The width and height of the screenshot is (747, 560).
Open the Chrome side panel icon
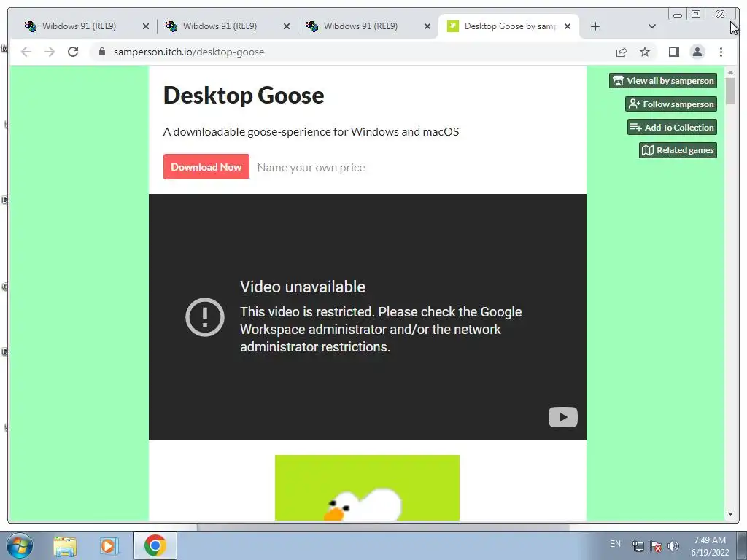click(x=673, y=52)
